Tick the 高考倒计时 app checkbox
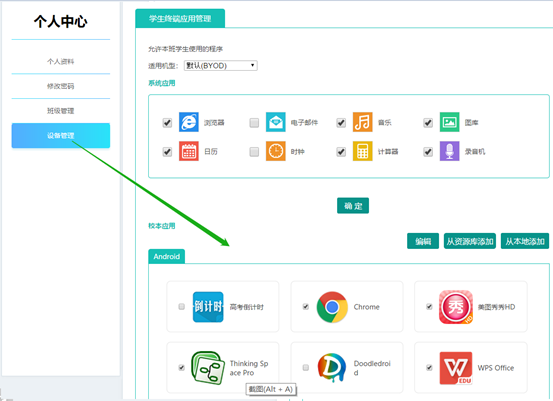This screenshot has width=553, height=401. pos(181,306)
